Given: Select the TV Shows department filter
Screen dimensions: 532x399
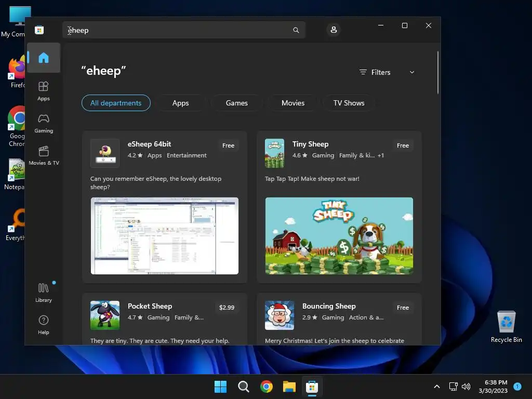Looking at the screenshot, I should [349, 103].
